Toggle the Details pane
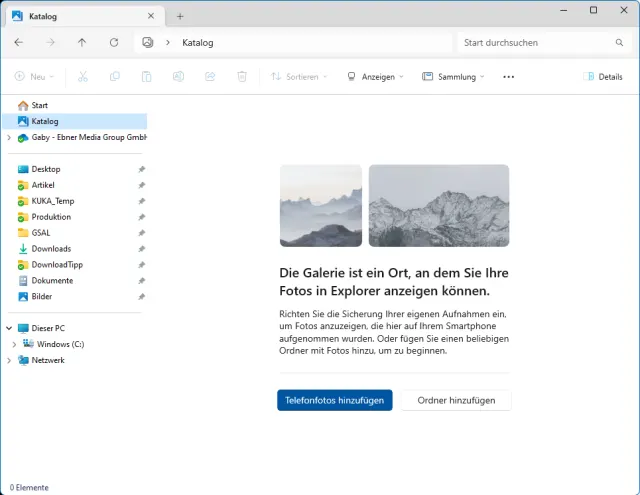Image resolution: width=640 pixels, height=495 pixels. [603, 77]
